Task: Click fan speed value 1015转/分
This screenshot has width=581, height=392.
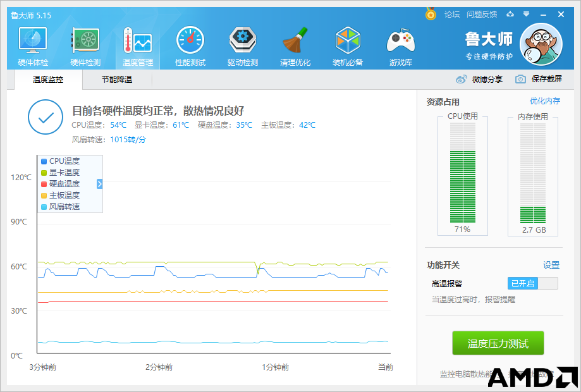Action: tap(128, 140)
